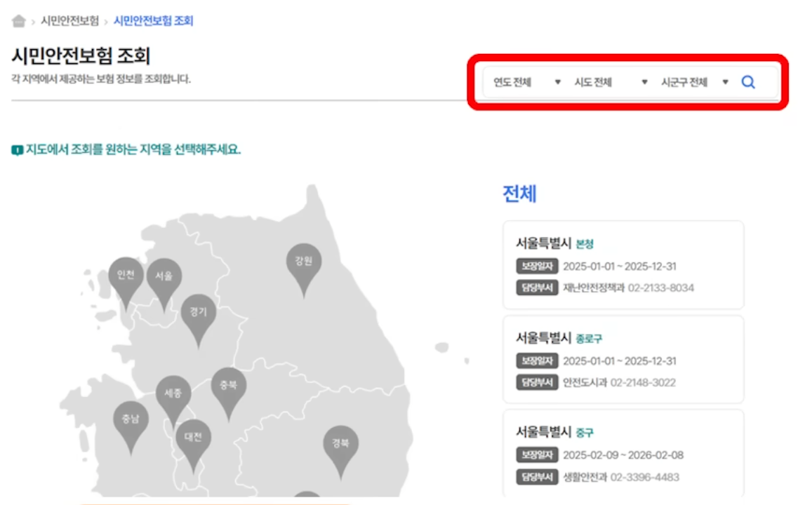Image resolution: width=812 pixels, height=505 pixels.
Task: Click 담당부서 badge in the 중구 card
Action: 537,477
